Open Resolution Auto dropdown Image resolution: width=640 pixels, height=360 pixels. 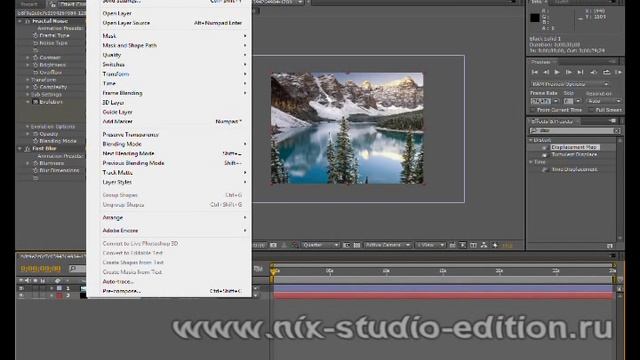[604, 101]
